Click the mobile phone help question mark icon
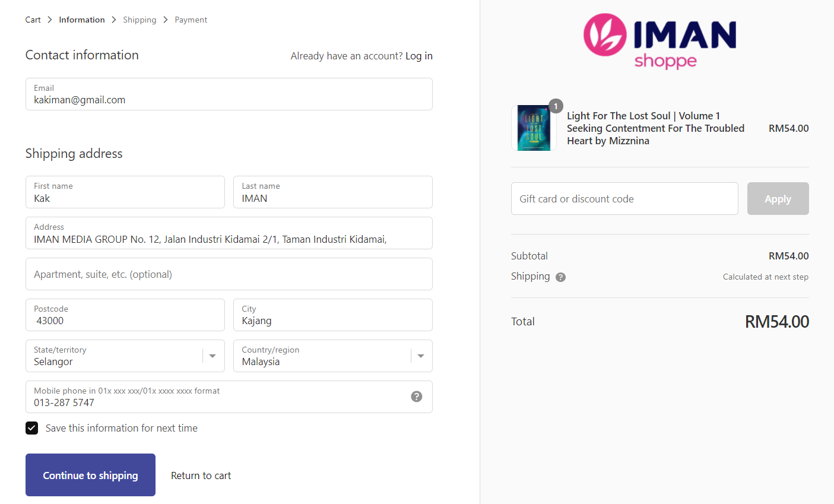 (417, 397)
